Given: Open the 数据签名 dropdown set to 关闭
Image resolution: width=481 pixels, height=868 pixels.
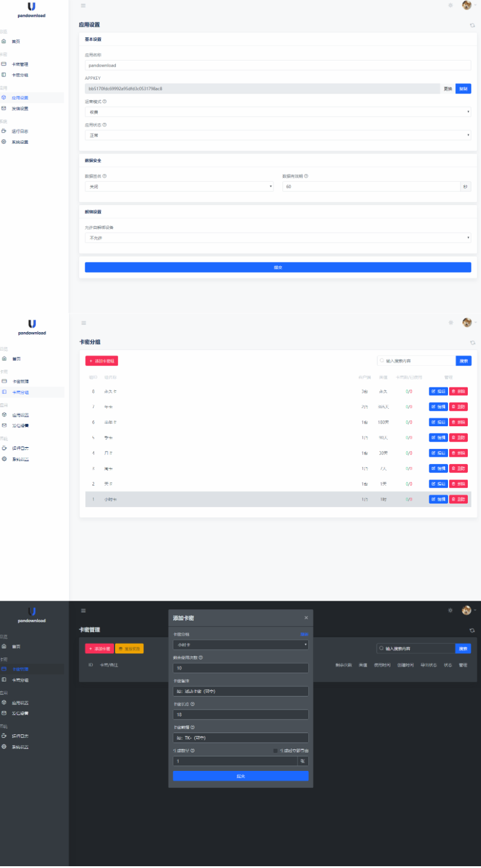Looking at the screenshot, I should pyautogui.click(x=179, y=186).
